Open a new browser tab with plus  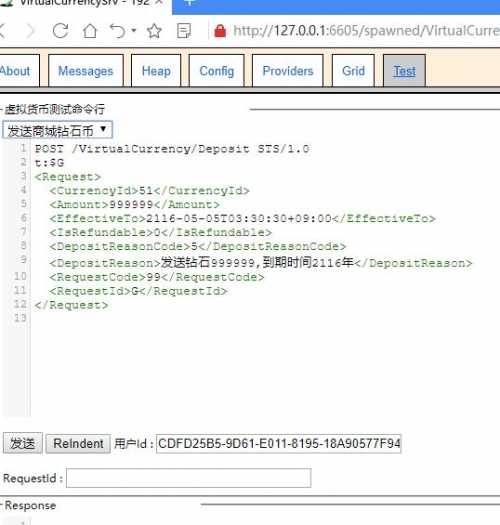(189, 3)
